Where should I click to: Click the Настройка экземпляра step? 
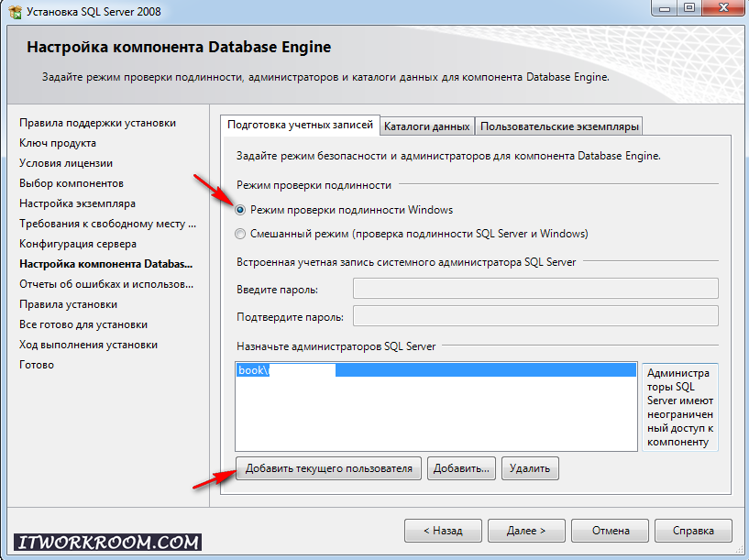(77, 203)
